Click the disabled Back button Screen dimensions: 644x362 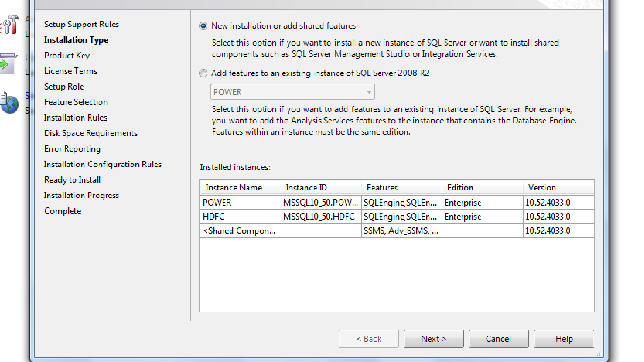pyautogui.click(x=369, y=339)
